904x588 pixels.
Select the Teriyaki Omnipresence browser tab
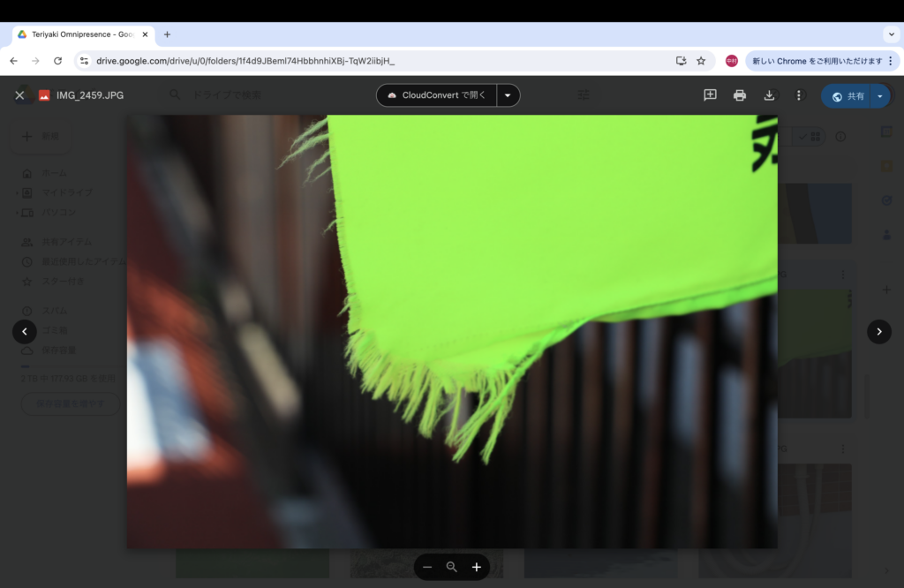(84, 34)
